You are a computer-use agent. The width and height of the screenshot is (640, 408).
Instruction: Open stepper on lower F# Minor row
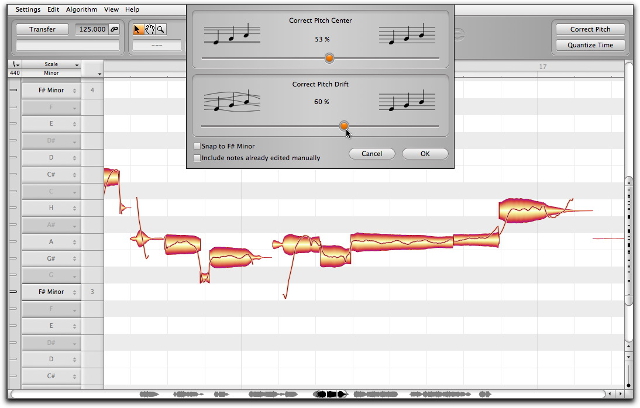74,292
